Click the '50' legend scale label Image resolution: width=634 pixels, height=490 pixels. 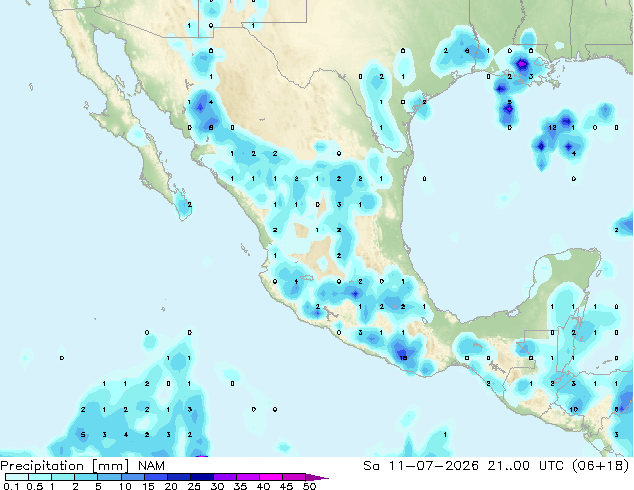pyautogui.click(x=310, y=486)
